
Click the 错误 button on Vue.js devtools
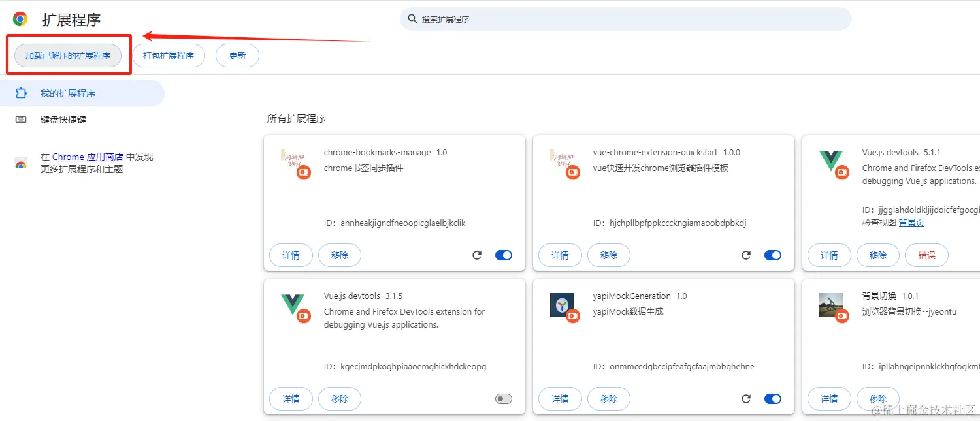click(x=926, y=255)
